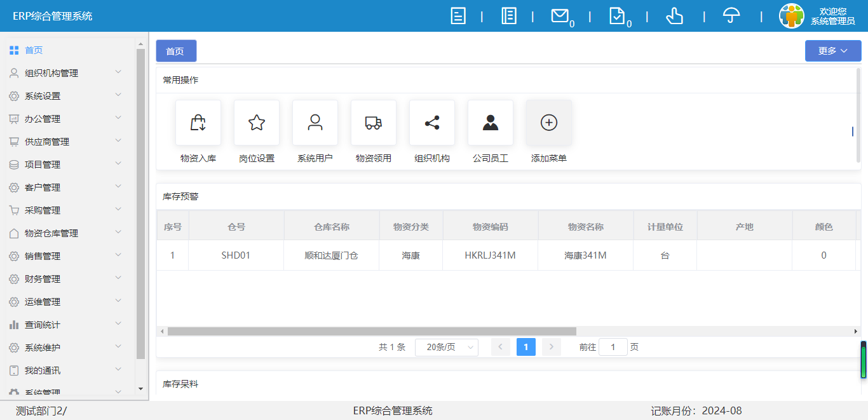Click page number 1 button
Viewport: 868px width, 420px height.
pos(526,347)
